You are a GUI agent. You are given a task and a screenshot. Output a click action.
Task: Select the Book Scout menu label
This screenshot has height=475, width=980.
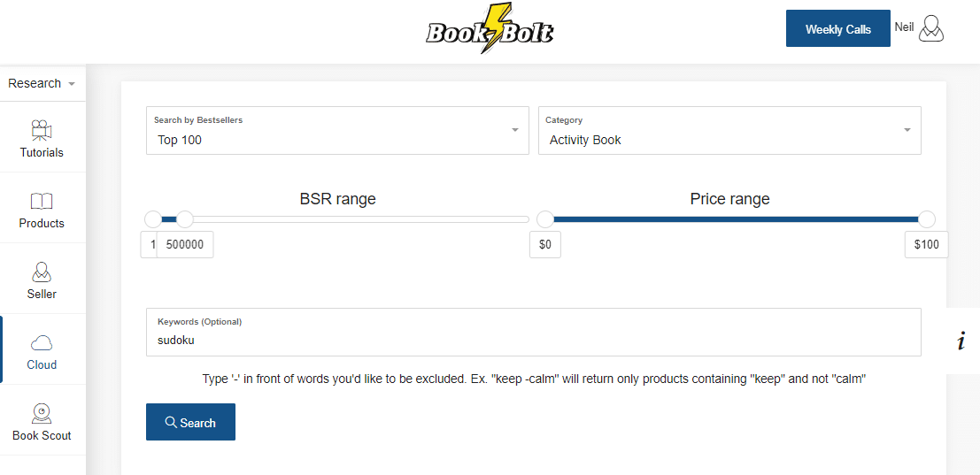click(x=42, y=436)
